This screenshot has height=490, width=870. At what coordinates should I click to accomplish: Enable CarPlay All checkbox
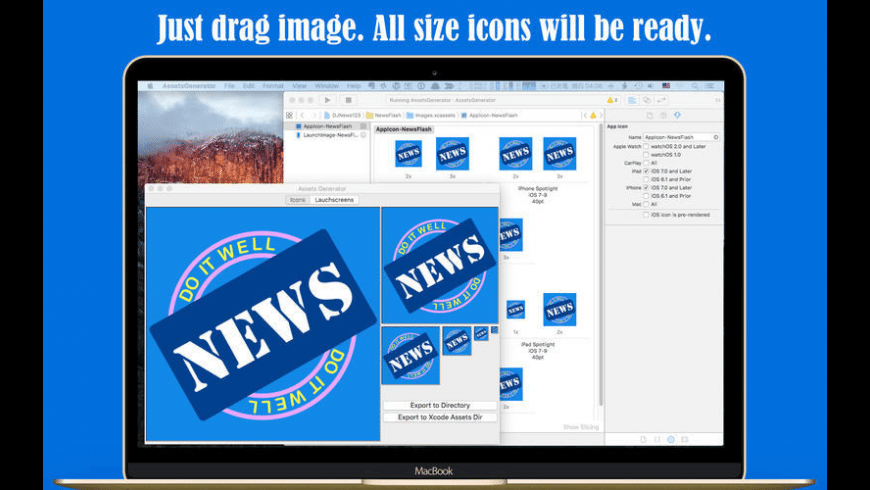(646, 163)
